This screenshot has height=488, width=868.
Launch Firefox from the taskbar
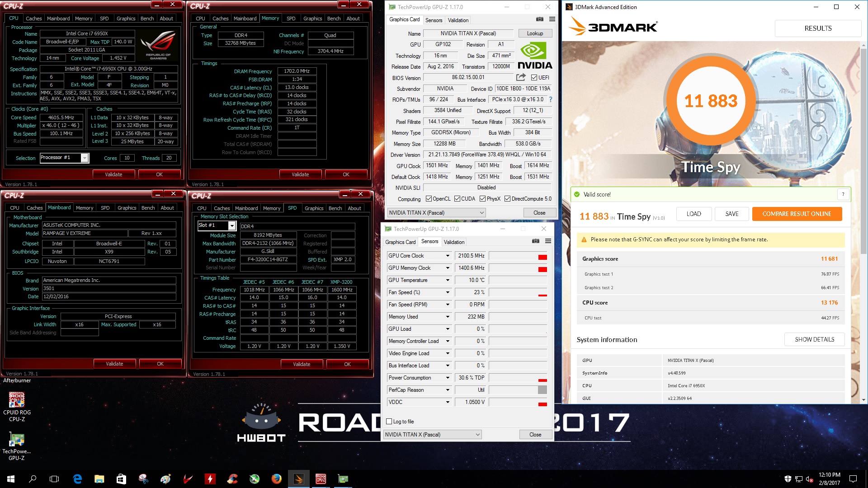(277, 479)
